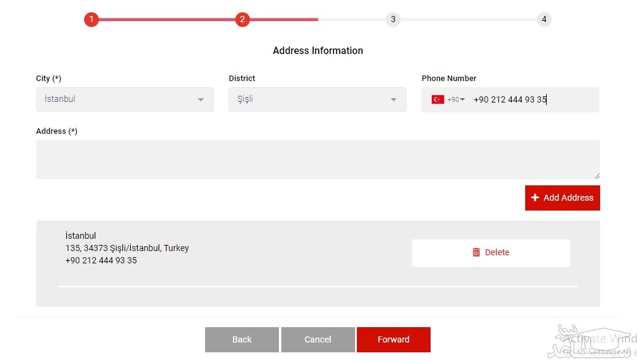Jump to step 3 circle in progress bar
This screenshot has height=364, width=637.
[393, 20]
